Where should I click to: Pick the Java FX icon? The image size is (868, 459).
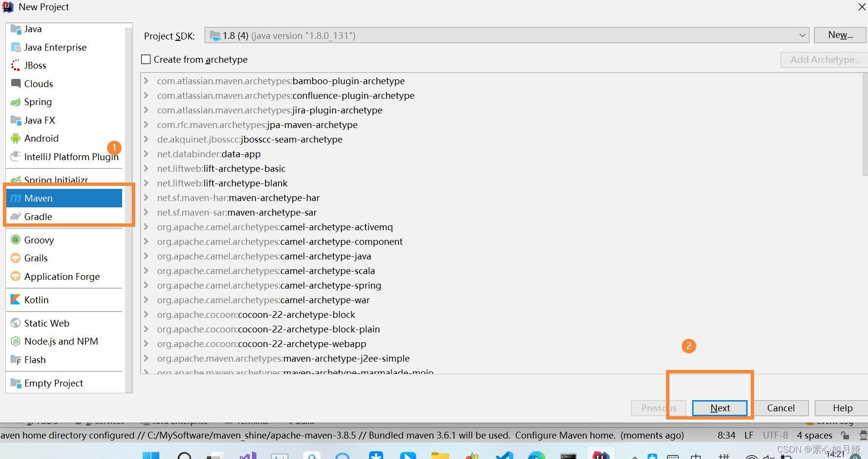16,120
